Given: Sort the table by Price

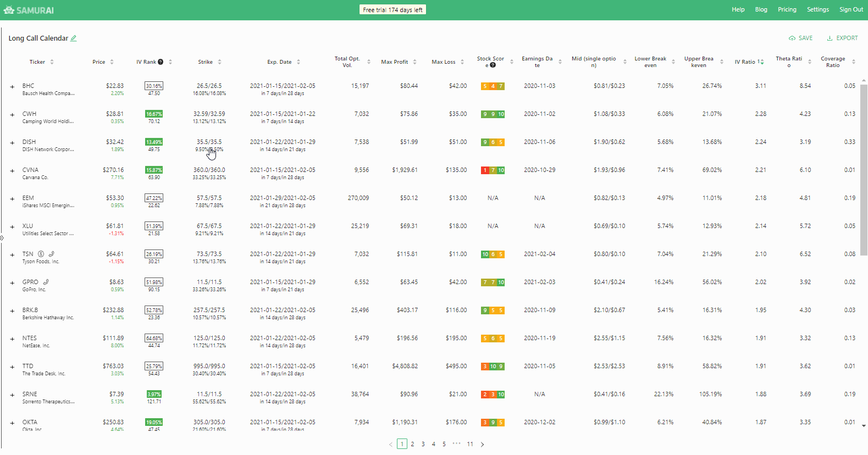Looking at the screenshot, I should click(x=112, y=62).
